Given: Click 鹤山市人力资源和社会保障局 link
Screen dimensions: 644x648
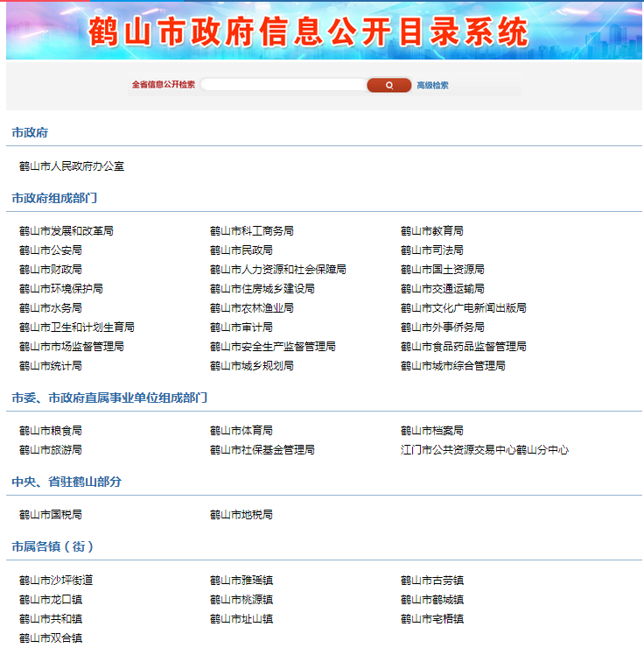Looking at the screenshot, I should point(278,270).
